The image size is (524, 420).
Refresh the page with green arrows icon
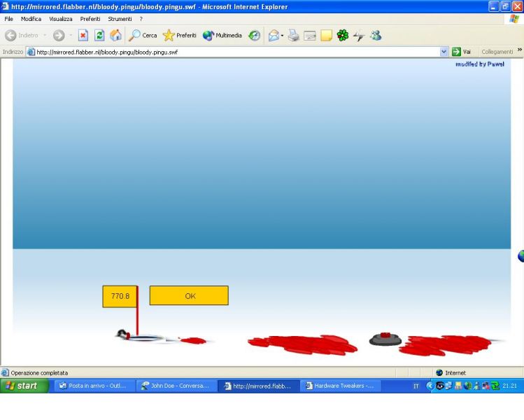pyautogui.click(x=99, y=36)
